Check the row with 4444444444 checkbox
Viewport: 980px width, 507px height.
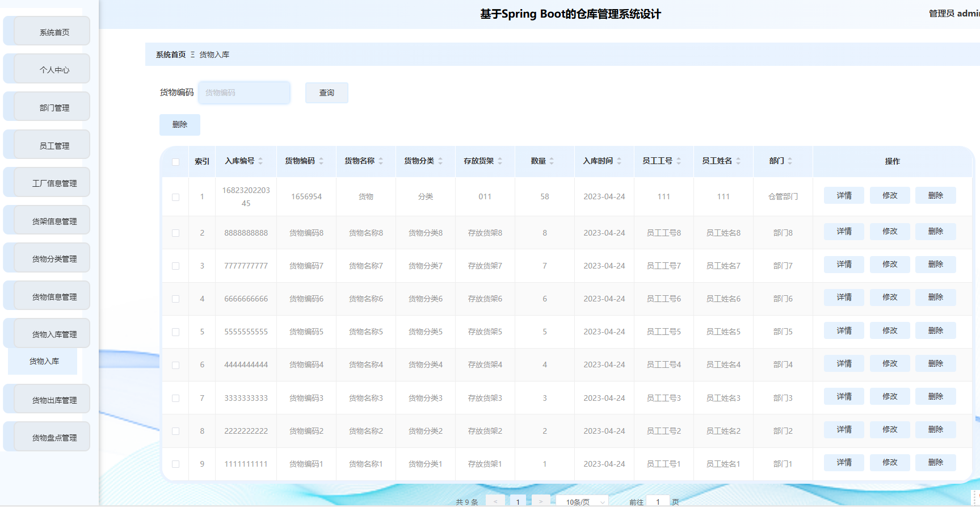[176, 365]
